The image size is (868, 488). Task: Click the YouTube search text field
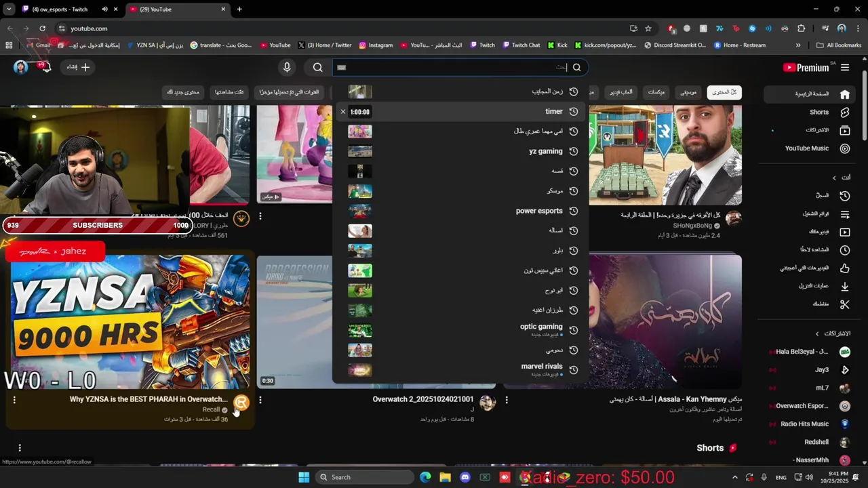click(451, 67)
